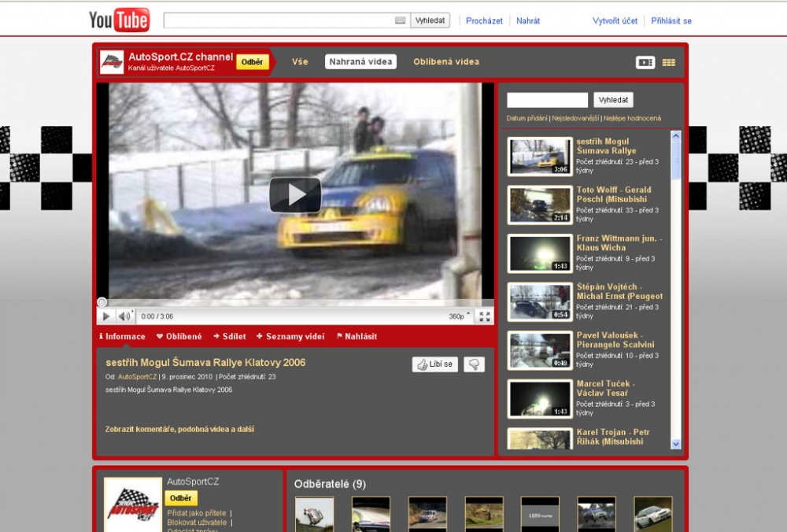Open Štěpán Vojtěch - Michal Ernst video thumbnail
The width and height of the screenshot is (787, 532).
(x=540, y=301)
